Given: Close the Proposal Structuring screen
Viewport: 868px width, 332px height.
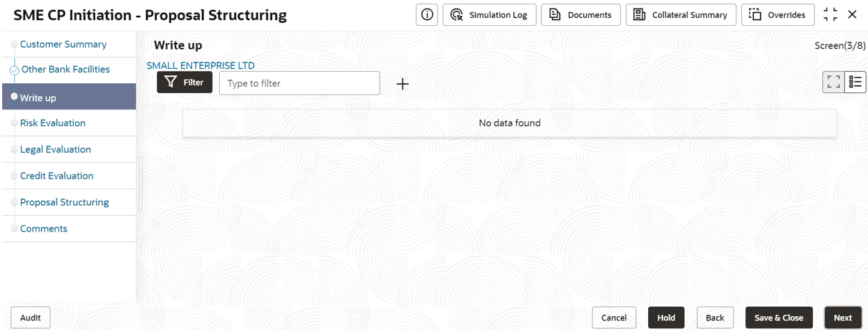Looking at the screenshot, I should click(852, 14).
